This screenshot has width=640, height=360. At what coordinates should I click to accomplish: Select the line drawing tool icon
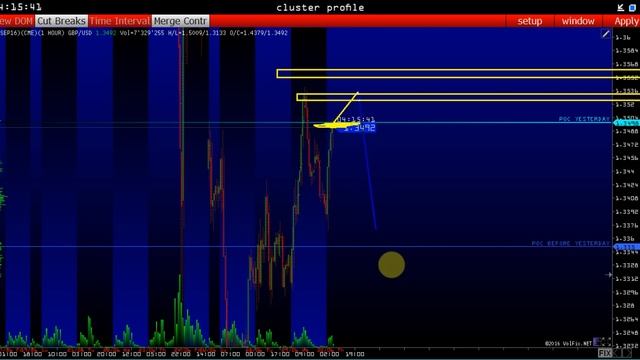pyautogui.click(x=606, y=34)
